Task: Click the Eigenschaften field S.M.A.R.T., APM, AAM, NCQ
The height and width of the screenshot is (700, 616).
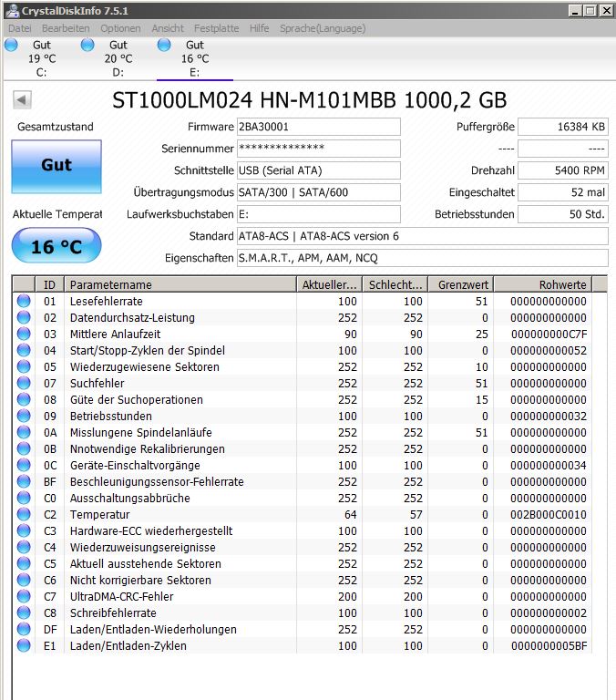Action: click(x=422, y=258)
